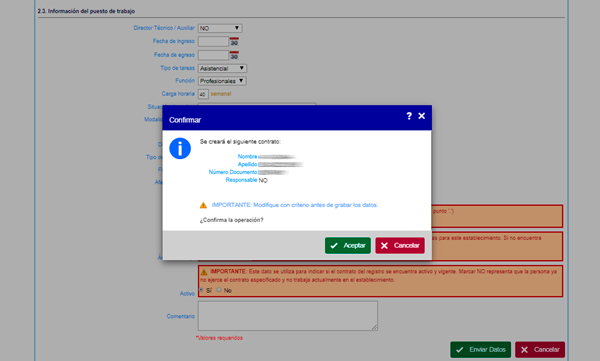600x361 pixels.
Task: Click the Enviar Datos button
Action: (481, 350)
